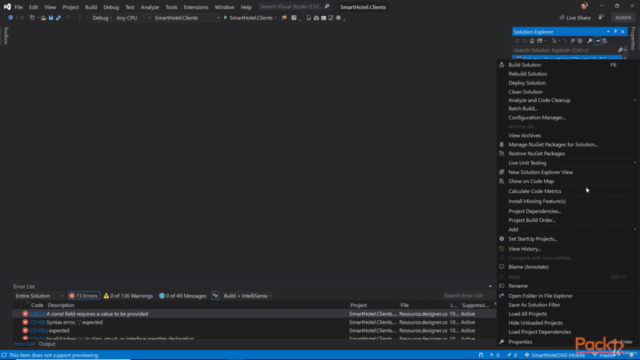Click the Visual Studio search magnifier icon
The height and width of the screenshot is (360, 640).
coord(327,7)
